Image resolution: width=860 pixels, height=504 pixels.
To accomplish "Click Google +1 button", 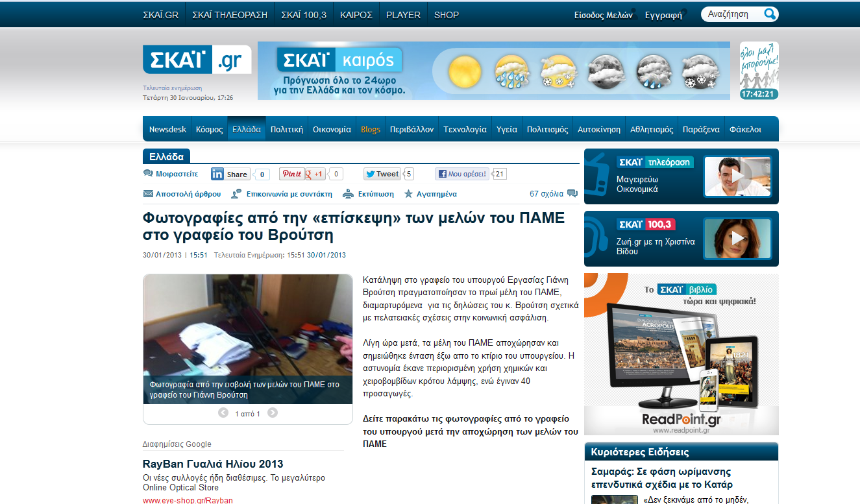I will tap(315, 174).
